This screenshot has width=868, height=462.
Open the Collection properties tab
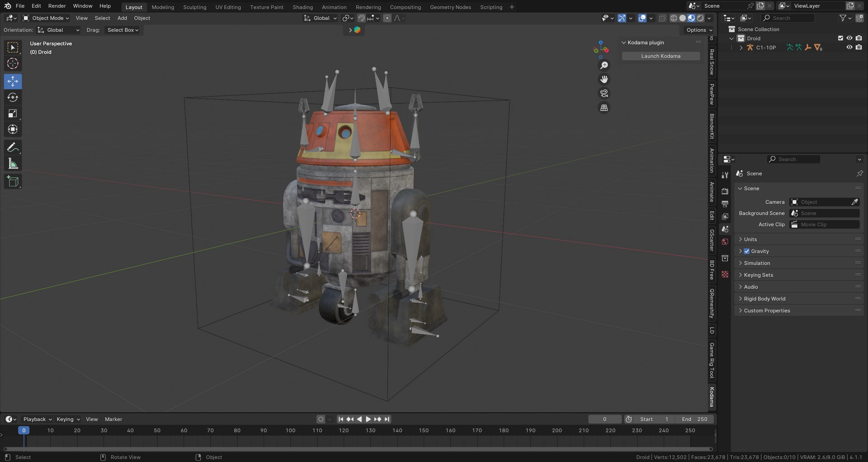point(725,258)
